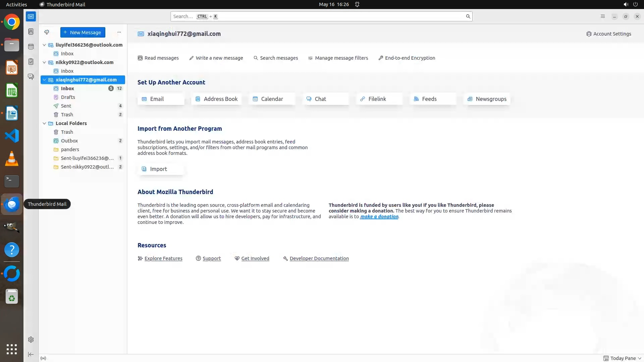Launch VLC from the Ubuntu dock

coord(12,159)
